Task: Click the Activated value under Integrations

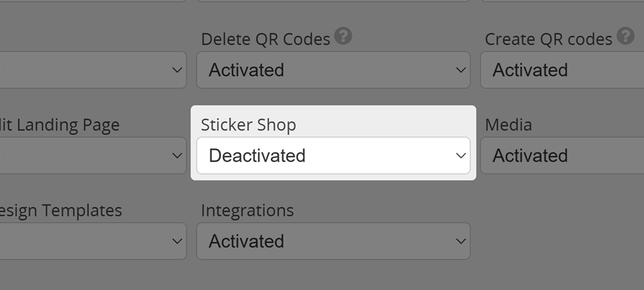Action: coord(246,241)
